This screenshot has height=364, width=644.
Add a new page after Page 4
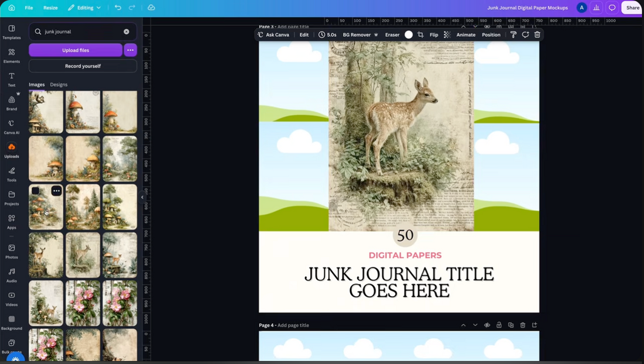click(535, 325)
